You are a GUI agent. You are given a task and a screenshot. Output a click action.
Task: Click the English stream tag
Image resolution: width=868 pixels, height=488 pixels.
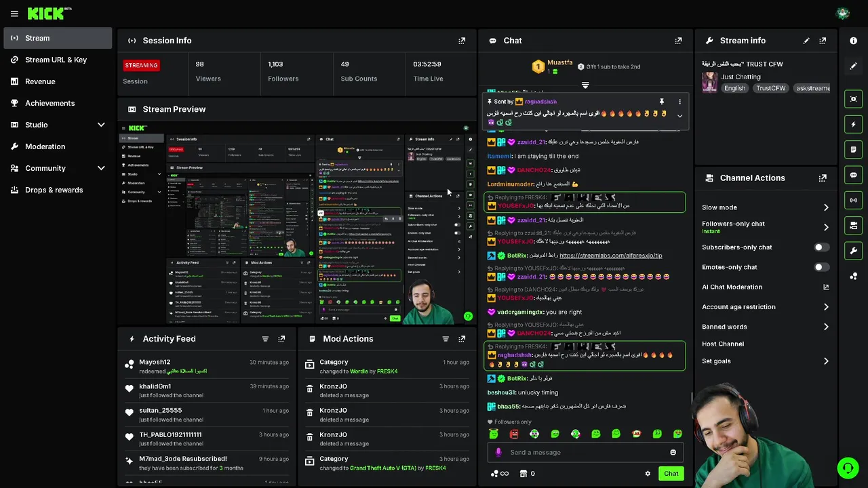click(x=734, y=88)
